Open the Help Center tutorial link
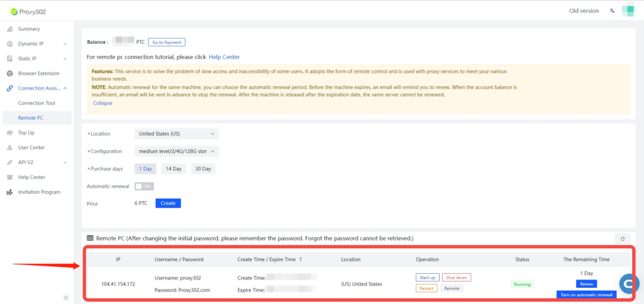The image size is (644, 304). (225, 57)
